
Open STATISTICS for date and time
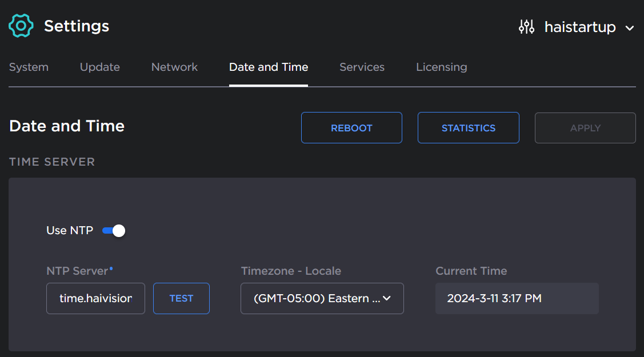(468, 128)
